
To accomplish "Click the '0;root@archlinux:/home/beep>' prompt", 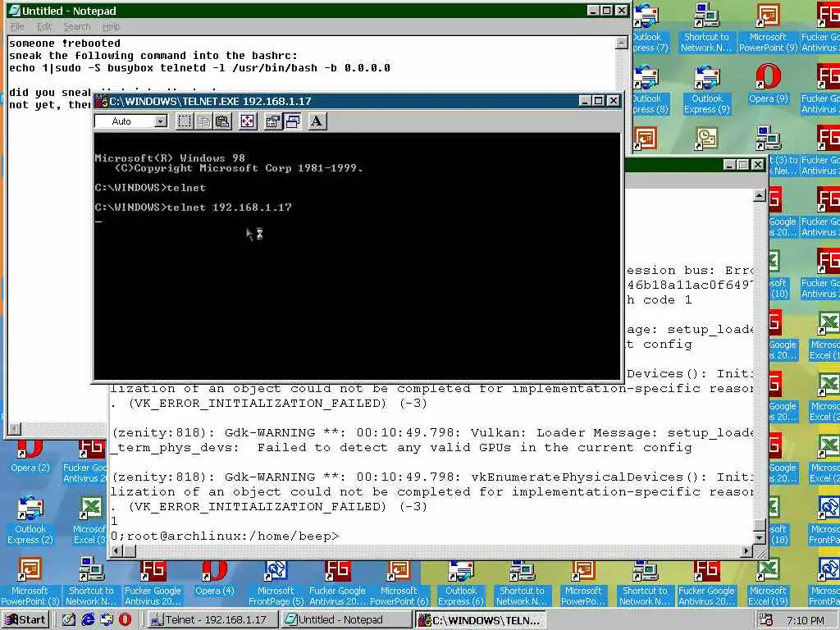I will click(x=225, y=536).
